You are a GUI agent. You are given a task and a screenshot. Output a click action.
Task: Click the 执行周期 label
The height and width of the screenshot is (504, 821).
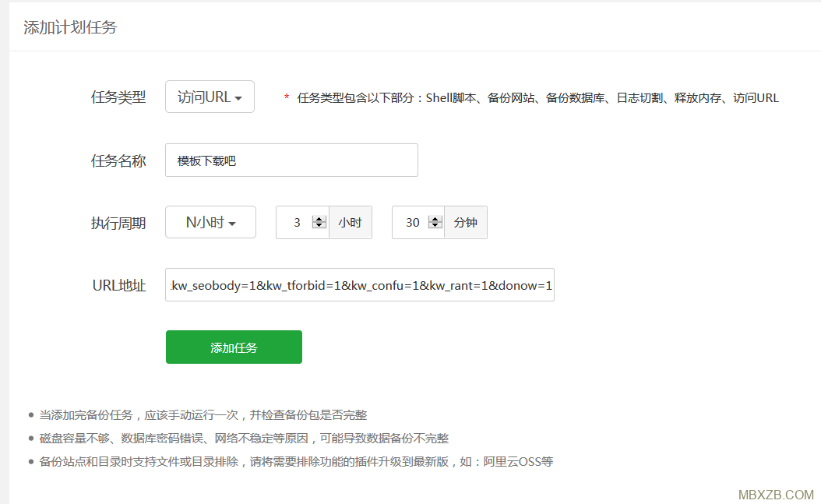click(x=118, y=223)
